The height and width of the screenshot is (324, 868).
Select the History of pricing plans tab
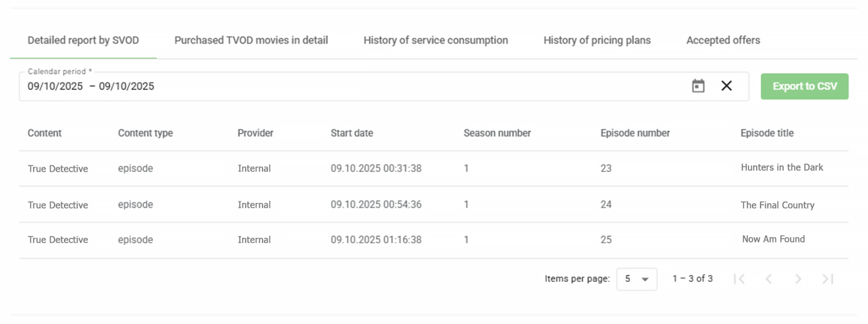[x=597, y=40]
